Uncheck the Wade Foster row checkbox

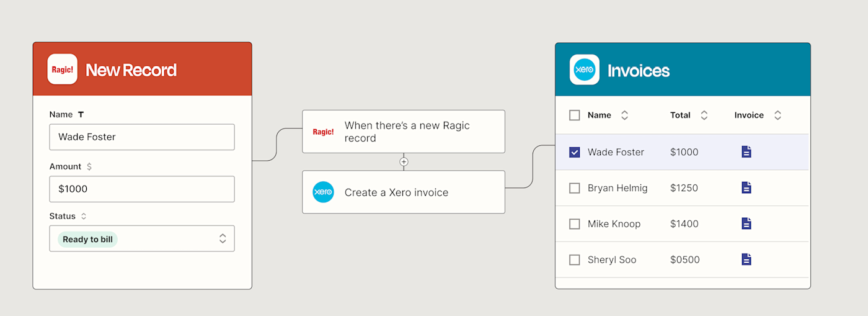coord(575,152)
